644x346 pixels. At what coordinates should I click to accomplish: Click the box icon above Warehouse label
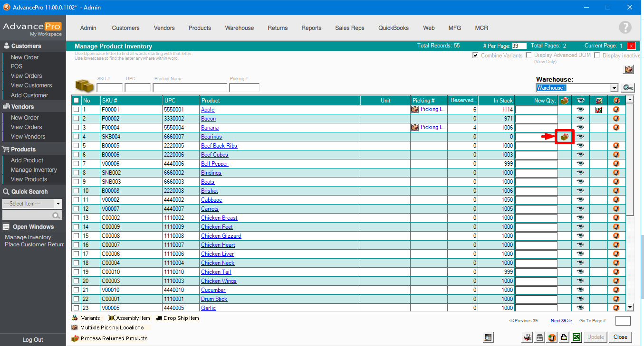[628, 70]
